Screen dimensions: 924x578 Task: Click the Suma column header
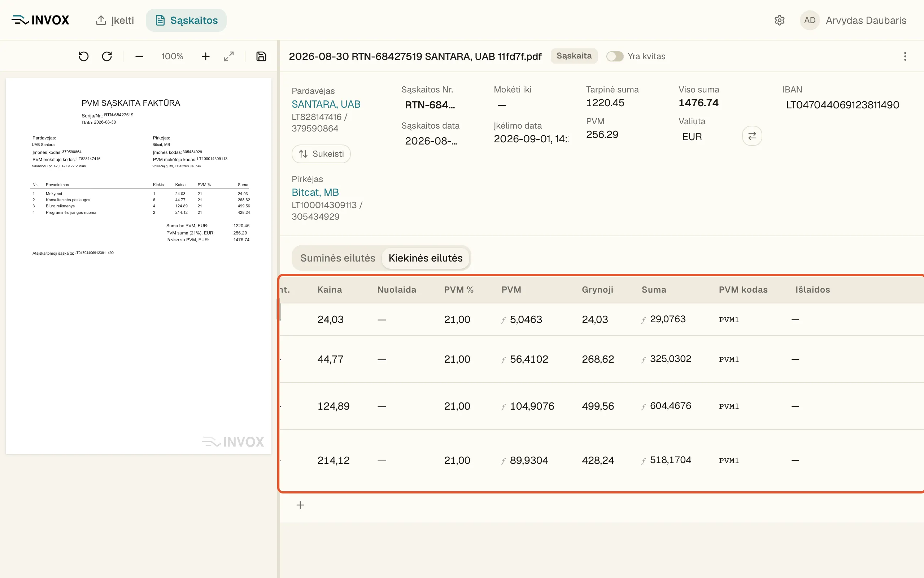point(654,290)
